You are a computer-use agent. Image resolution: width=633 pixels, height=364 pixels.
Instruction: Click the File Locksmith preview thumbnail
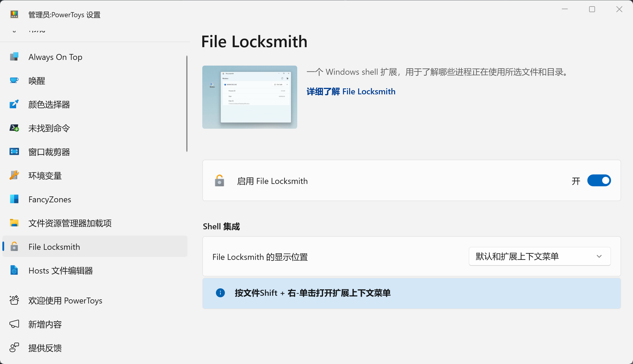249,97
